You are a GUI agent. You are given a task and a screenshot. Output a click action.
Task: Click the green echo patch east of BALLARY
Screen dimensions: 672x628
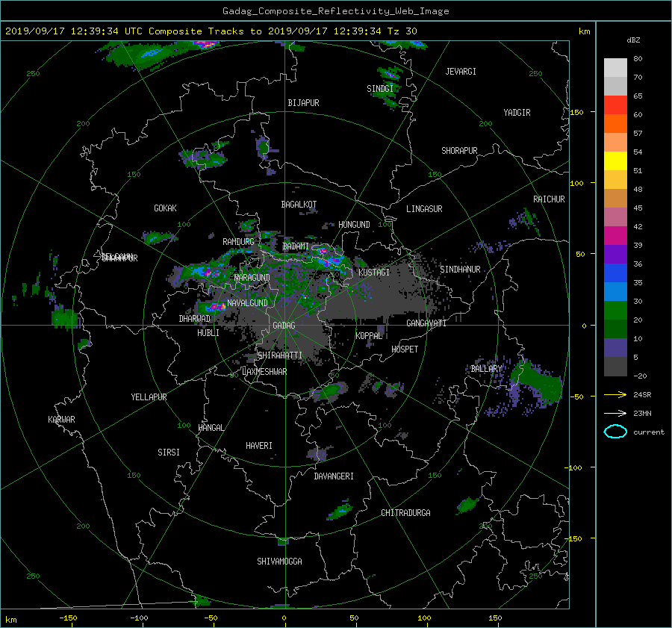(538, 382)
